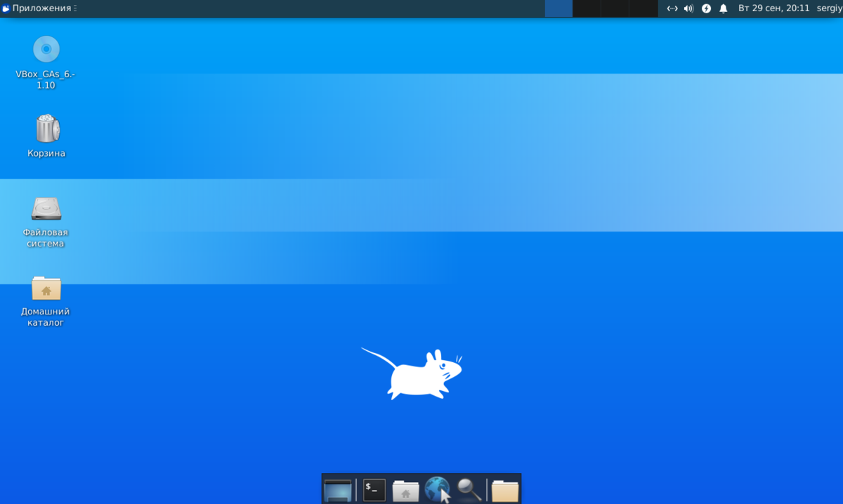Toggle do-not-disturb on the notification bell
Screen dimensions: 843x504
click(x=723, y=8)
